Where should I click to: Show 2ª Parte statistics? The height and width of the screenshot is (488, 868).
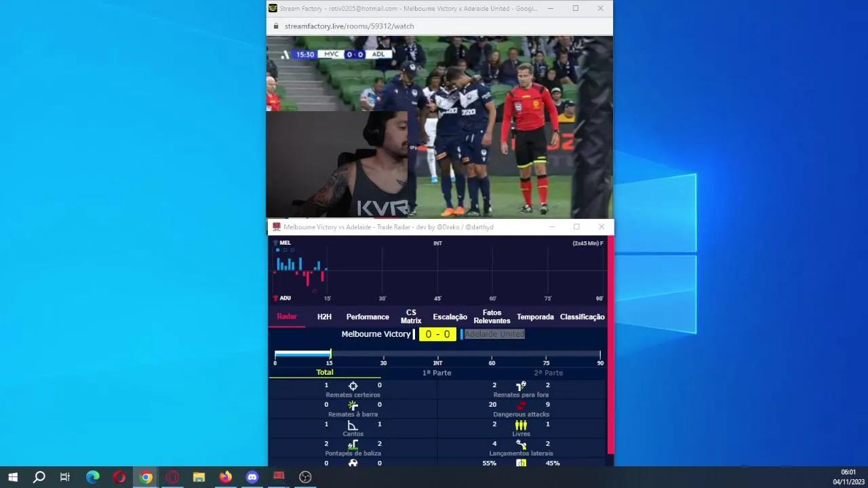click(x=548, y=373)
